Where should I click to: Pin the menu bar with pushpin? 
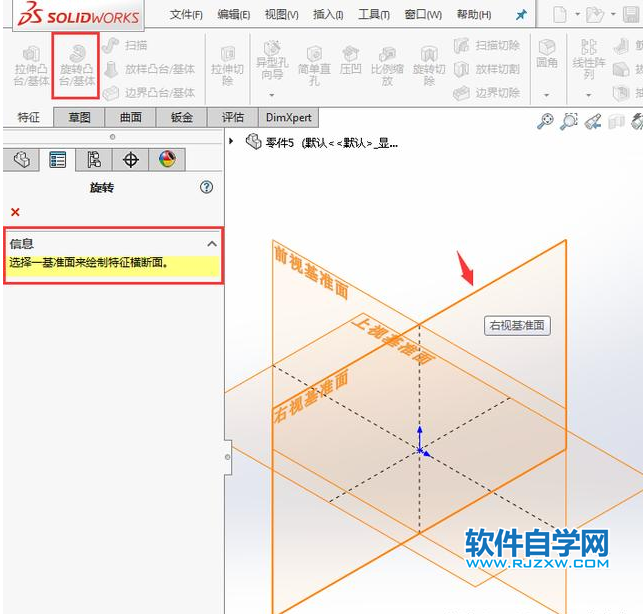click(x=521, y=15)
